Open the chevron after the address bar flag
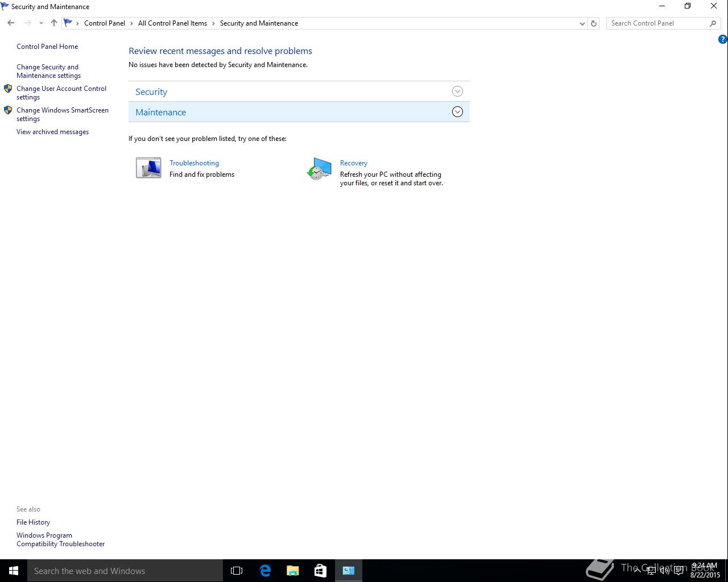Image resolution: width=728 pixels, height=582 pixels. tap(78, 23)
